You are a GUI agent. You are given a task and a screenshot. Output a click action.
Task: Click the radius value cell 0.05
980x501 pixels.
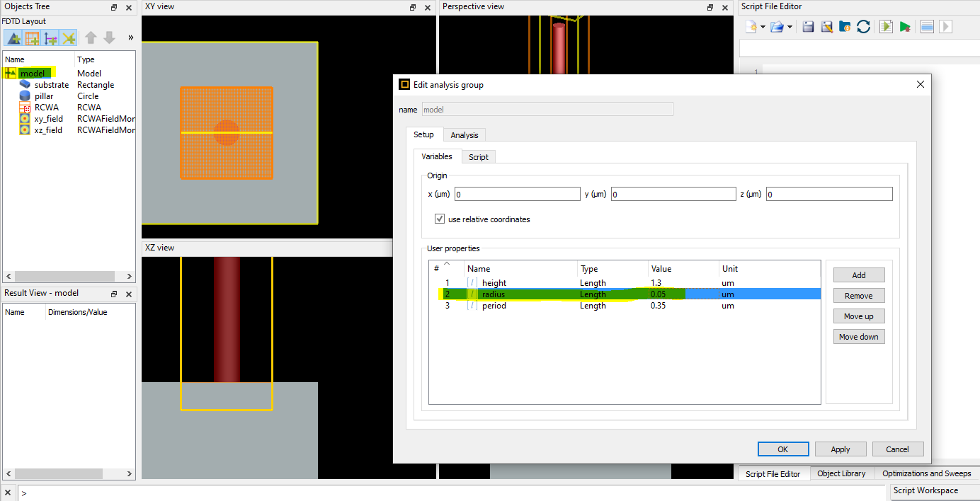point(683,294)
